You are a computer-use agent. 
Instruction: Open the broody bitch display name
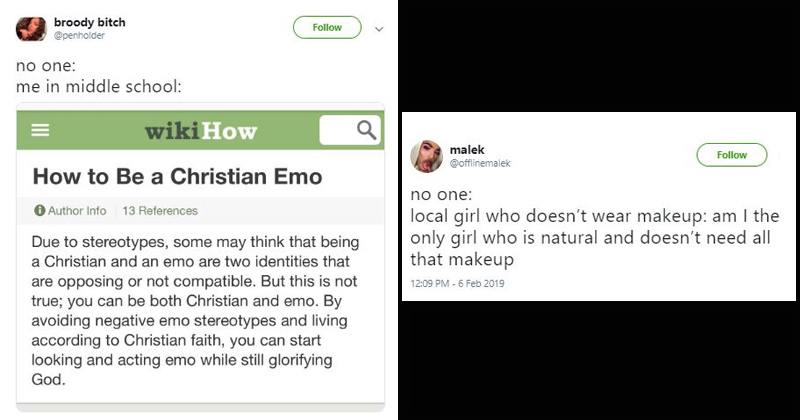pos(90,22)
